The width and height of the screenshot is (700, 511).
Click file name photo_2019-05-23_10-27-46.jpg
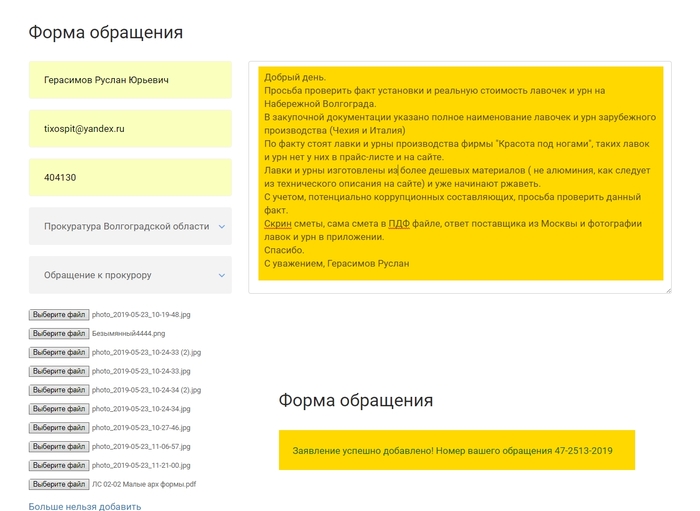point(141,428)
